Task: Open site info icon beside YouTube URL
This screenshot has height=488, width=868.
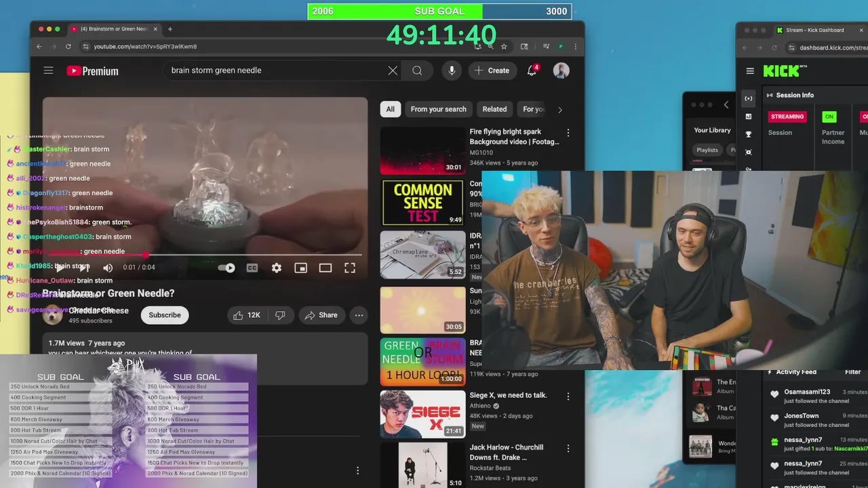Action: 85,47
